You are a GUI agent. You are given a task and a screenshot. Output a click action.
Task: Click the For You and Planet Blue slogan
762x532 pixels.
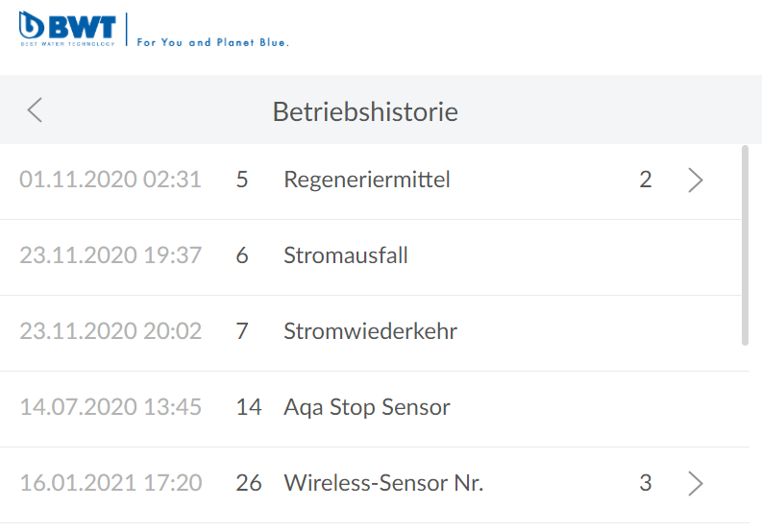coord(212,42)
